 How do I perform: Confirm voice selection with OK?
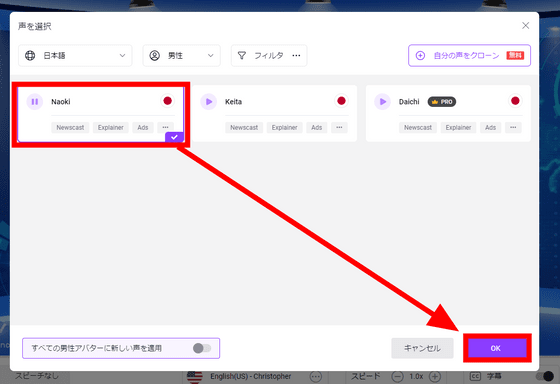(x=495, y=348)
